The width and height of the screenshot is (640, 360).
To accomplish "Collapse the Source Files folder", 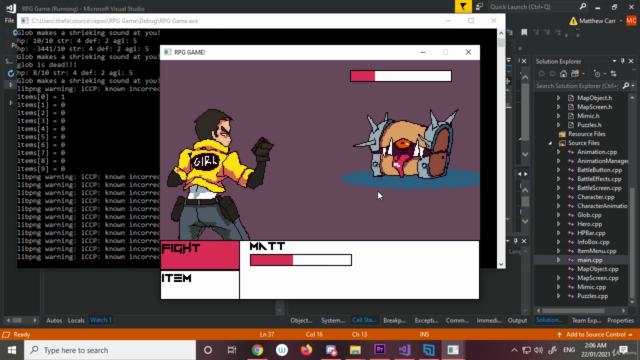I will pyautogui.click(x=550, y=143).
